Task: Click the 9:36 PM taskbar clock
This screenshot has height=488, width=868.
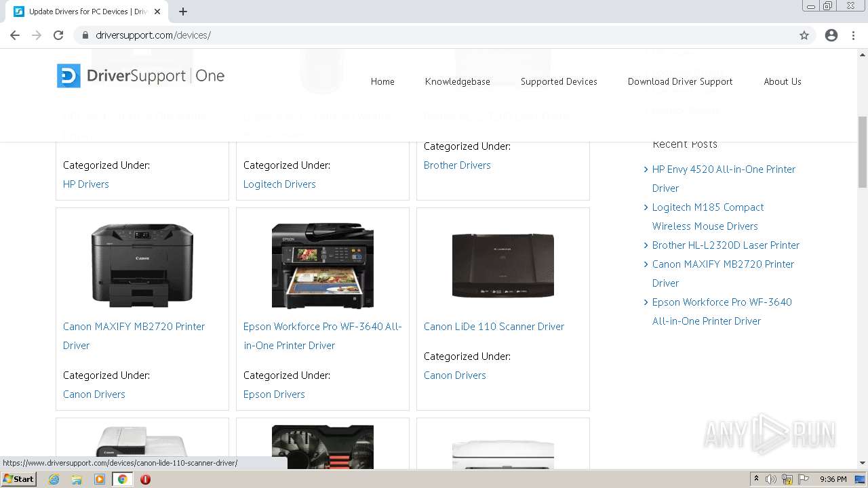Action: (x=833, y=479)
